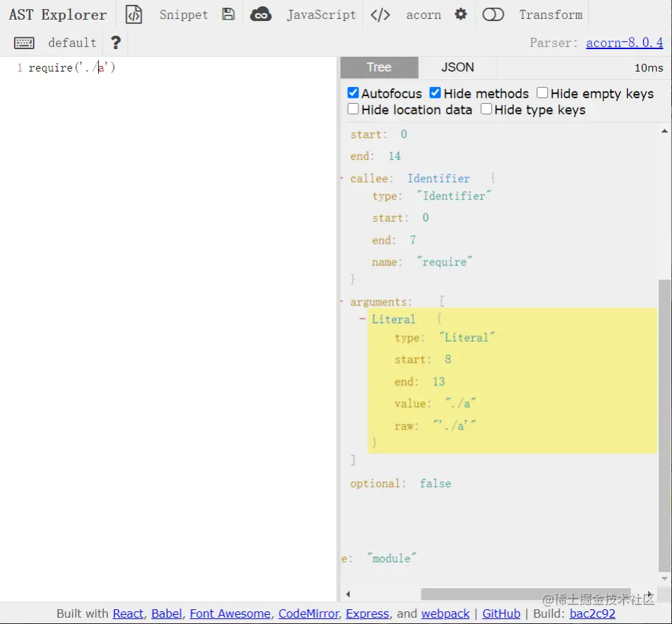Viewport: 672px width, 624px height.
Task: Click the tree scroll down arrow
Action: 664,578
